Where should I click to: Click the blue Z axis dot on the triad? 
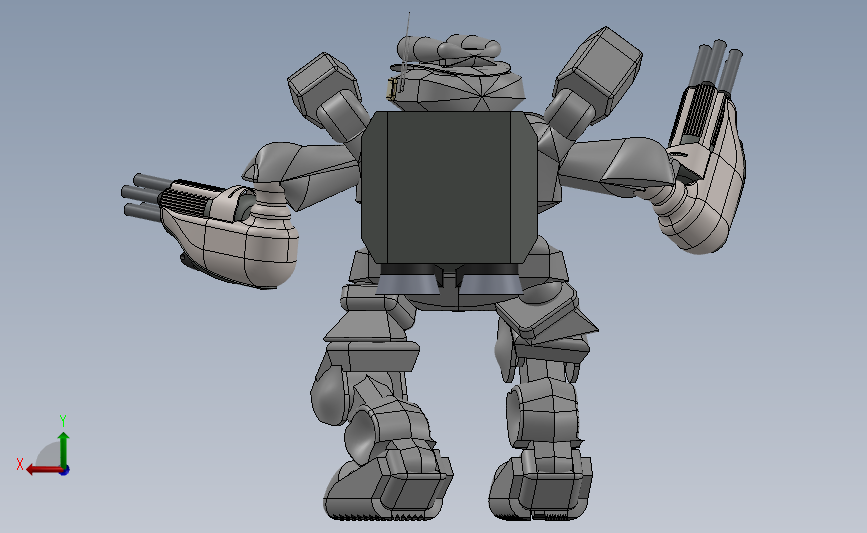click(x=65, y=471)
